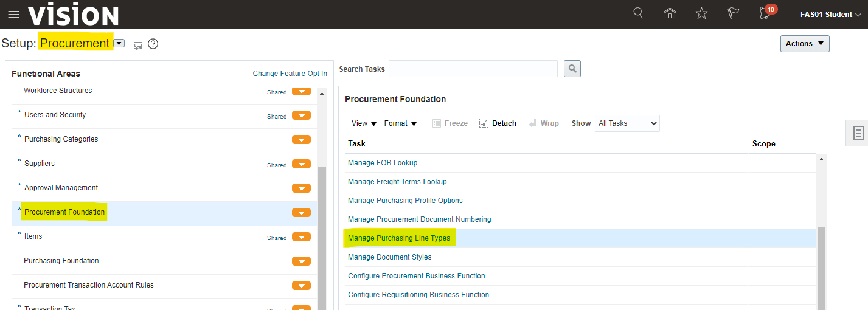
Task: Type in the Search Tasks field
Action: coord(473,69)
